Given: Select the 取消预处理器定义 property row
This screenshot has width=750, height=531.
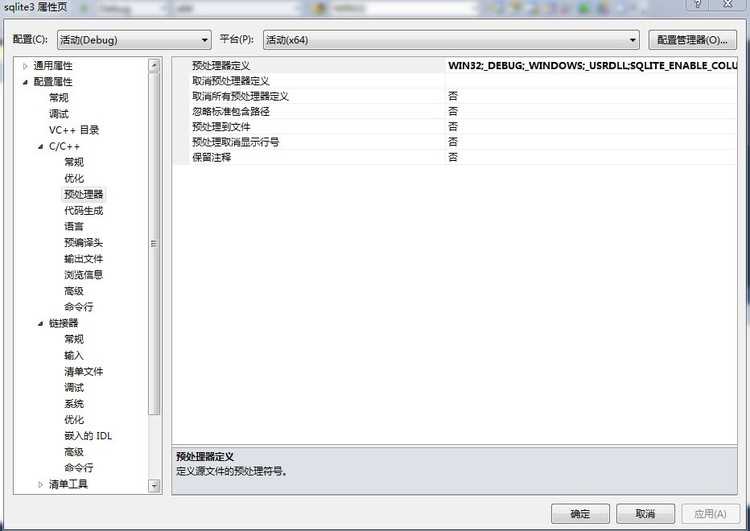Looking at the screenshot, I should (x=454, y=81).
